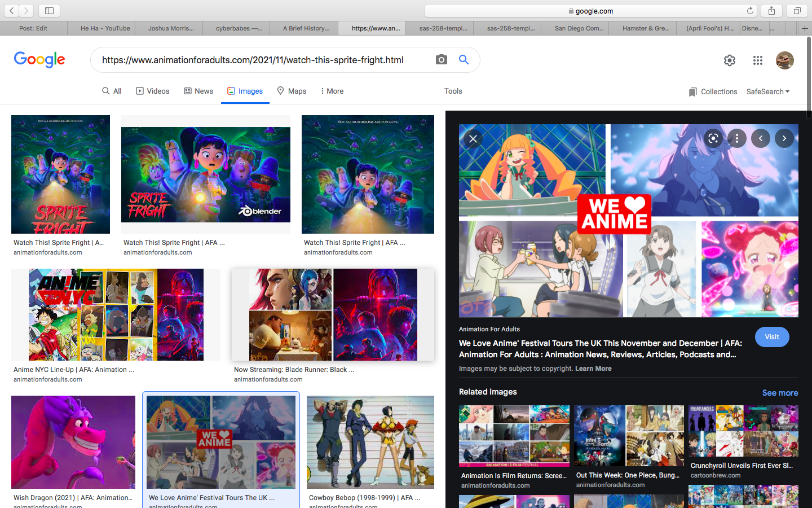Show all tabs overview button
The width and height of the screenshot is (812, 508).
pos(797,11)
